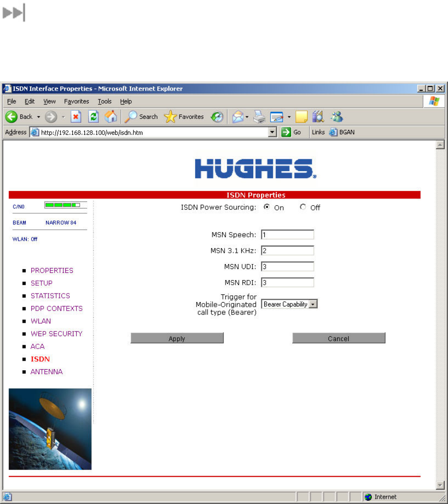Click the Messenger people icon
448x504 pixels.
pos(337,117)
